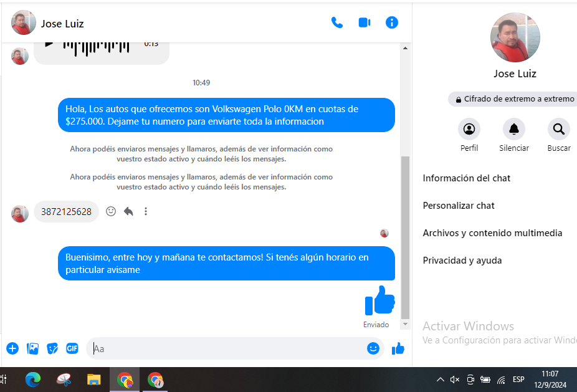The width and height of the screenshot is (577, 392).
Task: Open the GIF picker
Action: coord(72,348)
